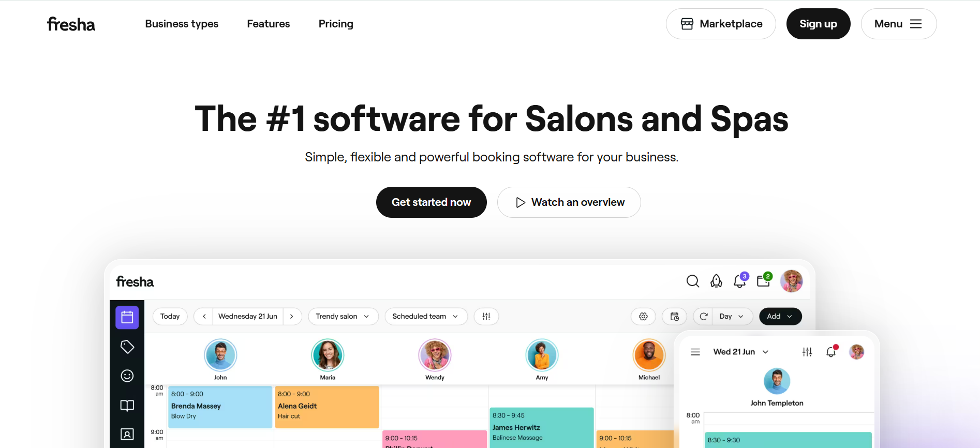Go to the Pricing page
Image resolution: width=980 pixels, height=448 pixels.
point(336,24)
